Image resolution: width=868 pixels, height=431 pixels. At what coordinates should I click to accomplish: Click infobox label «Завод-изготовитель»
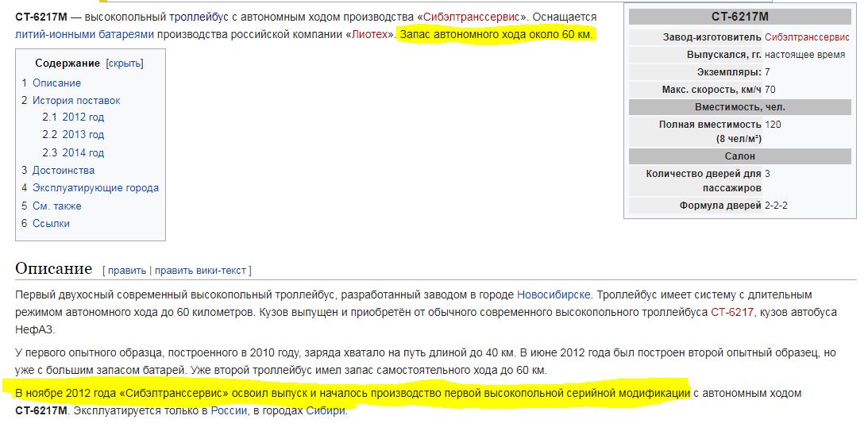(712, 37)
